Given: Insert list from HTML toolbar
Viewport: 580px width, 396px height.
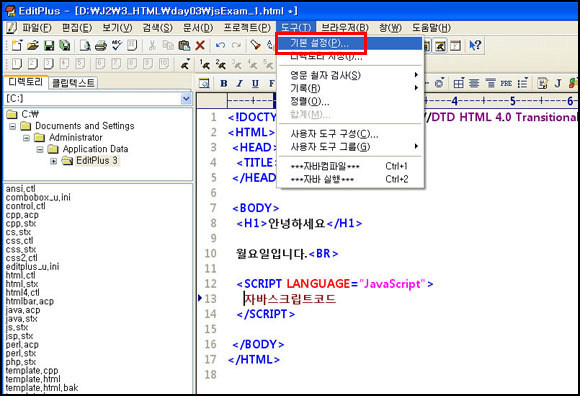Looking at the screenshot, I should click(522, 83).
